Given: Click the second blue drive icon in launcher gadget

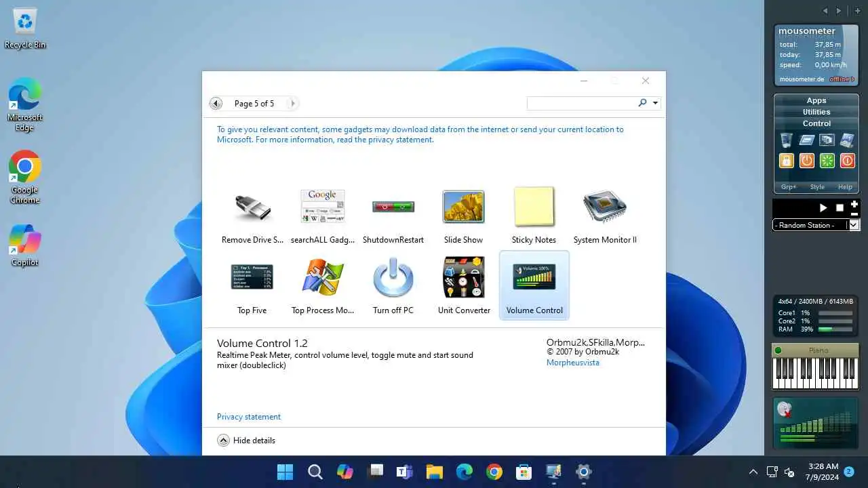Looking at the screenshot, I should 806,140.
